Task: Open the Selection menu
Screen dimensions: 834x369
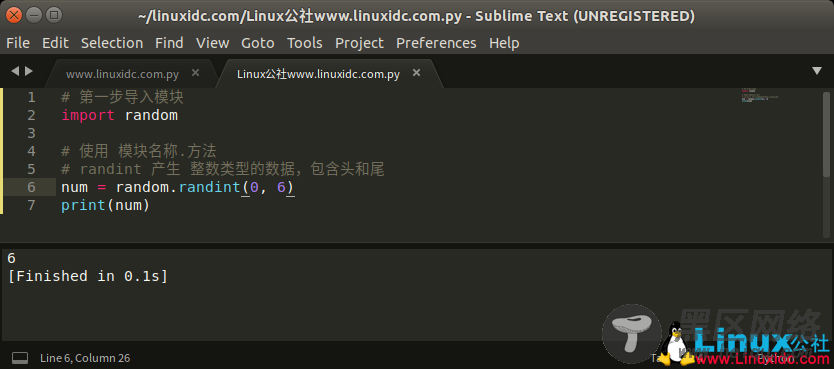Action: point(112,43)
